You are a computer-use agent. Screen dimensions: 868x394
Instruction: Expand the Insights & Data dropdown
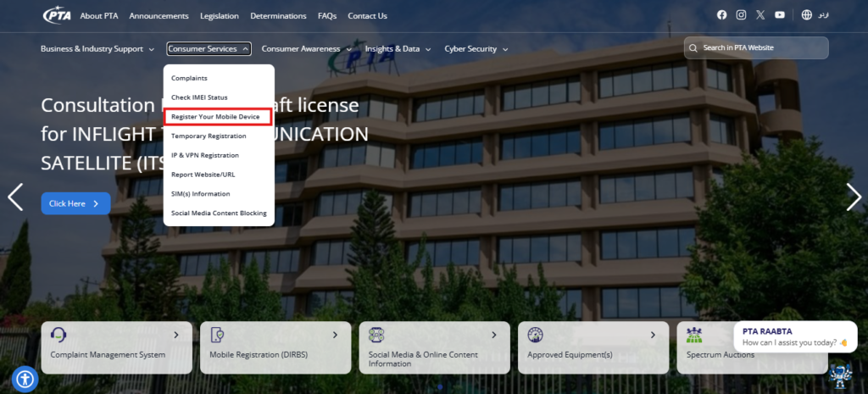pos(398,48)
